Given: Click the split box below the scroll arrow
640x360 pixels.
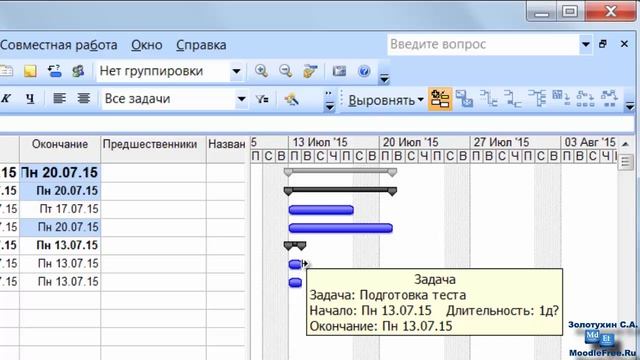Looking at the screenshot, I should coord(626,162).
